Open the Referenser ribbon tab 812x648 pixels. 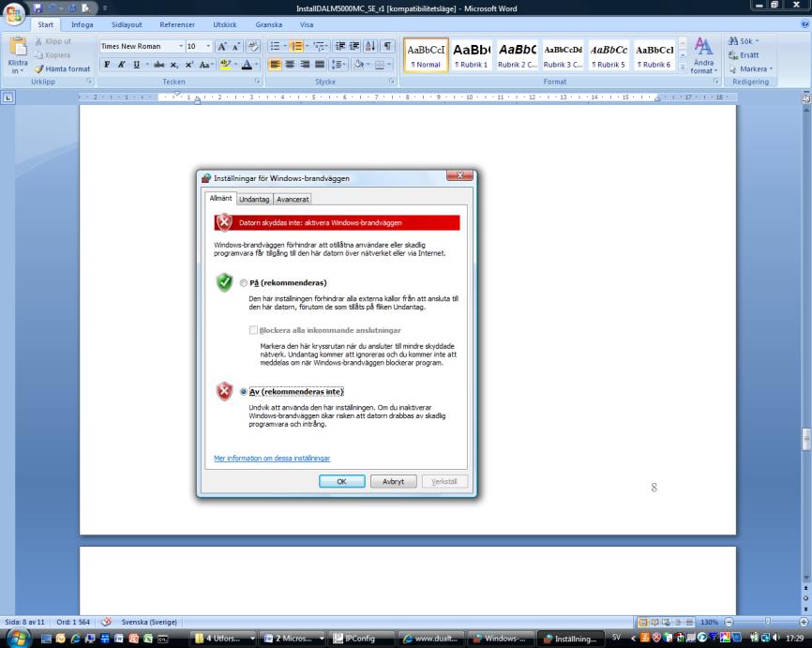click(x=177, y=25)
